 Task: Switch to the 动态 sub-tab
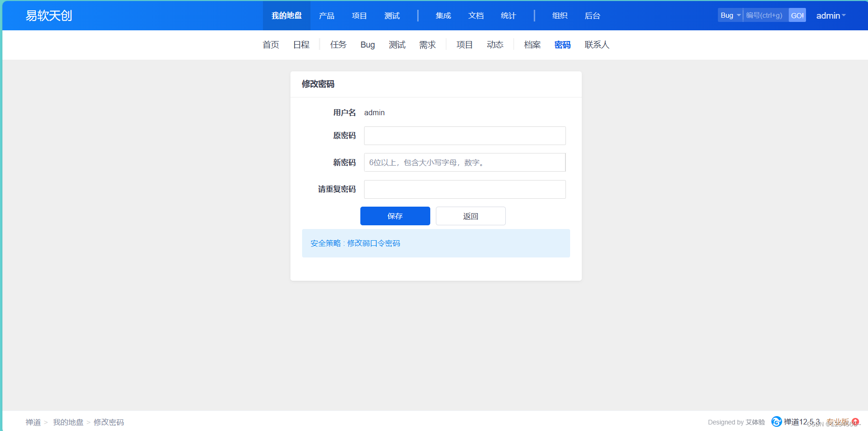click(x=495, y=44)
